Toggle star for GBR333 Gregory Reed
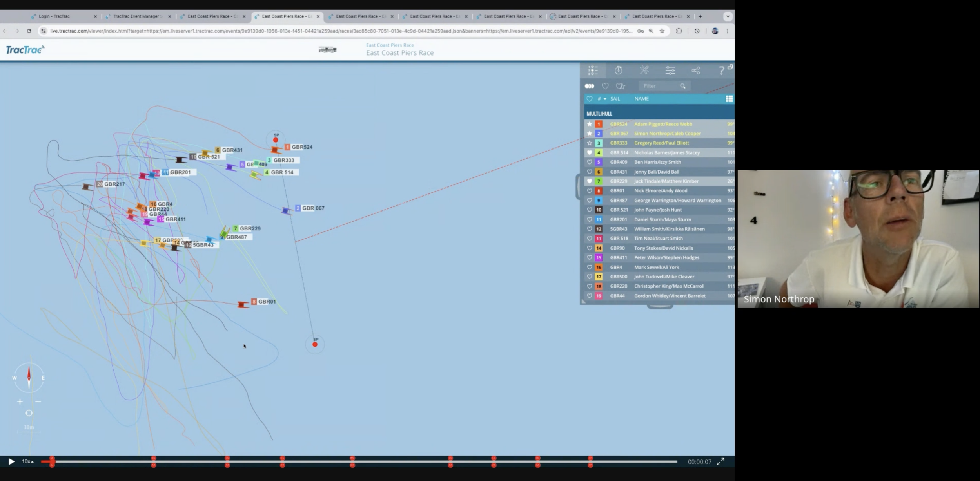Screen dimensions: 980x481 pos(589,143)
